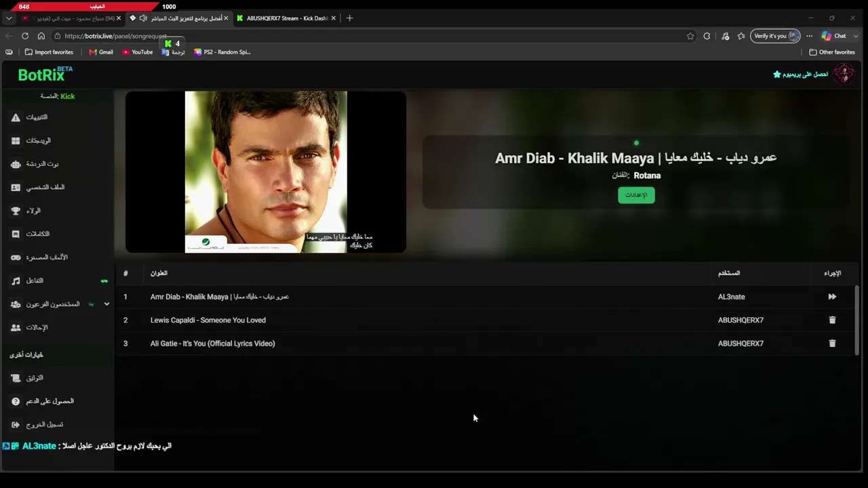Click the احصل على بريميوم premium link
This screenshot has width=868, height=488.
pos(800,75)
